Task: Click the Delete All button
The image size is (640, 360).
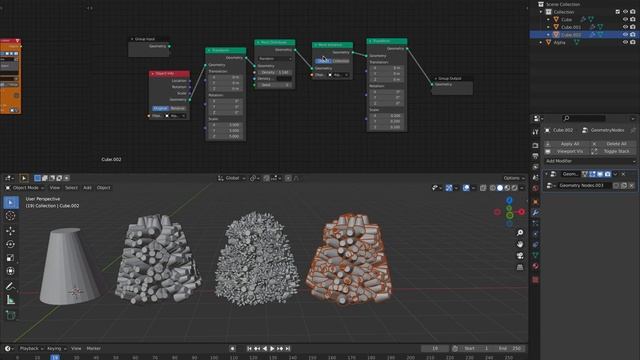Action: (613, 144)
